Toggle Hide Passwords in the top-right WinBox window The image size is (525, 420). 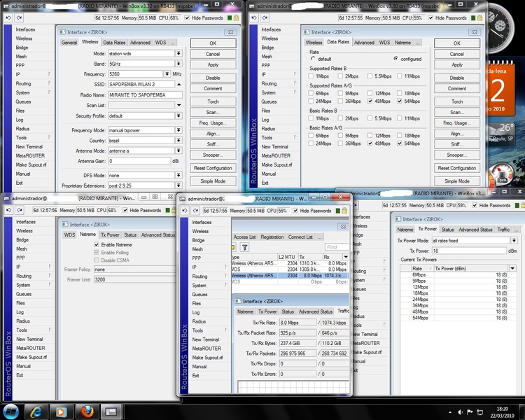[431, 17]
